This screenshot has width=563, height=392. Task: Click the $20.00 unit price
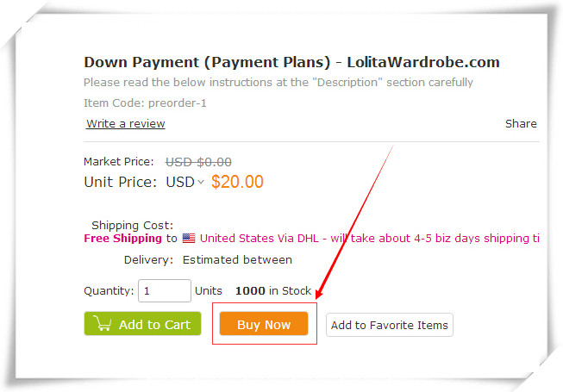(x=237, y=182)
